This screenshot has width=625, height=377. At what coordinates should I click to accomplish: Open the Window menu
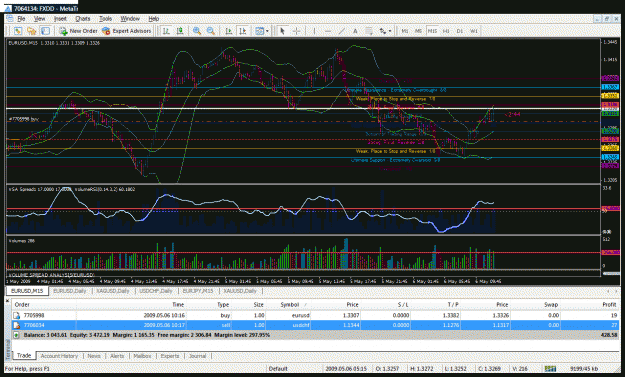click(130, 18)
